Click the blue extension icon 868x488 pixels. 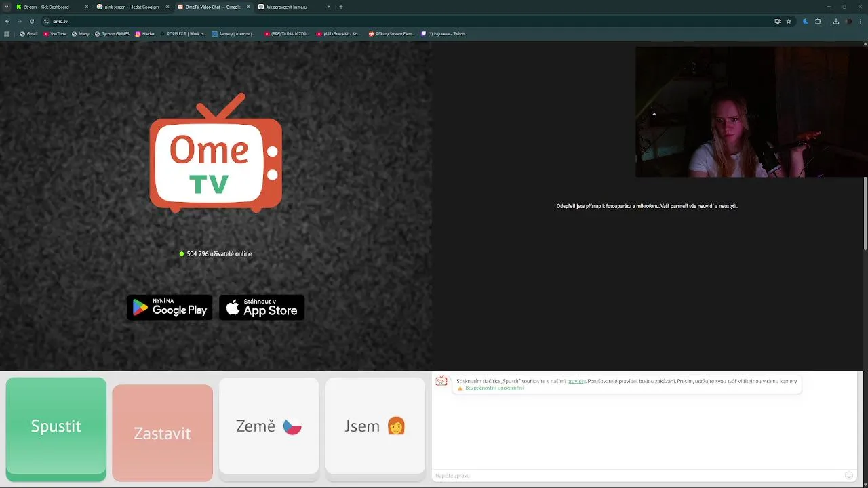[x=806, y=21]
